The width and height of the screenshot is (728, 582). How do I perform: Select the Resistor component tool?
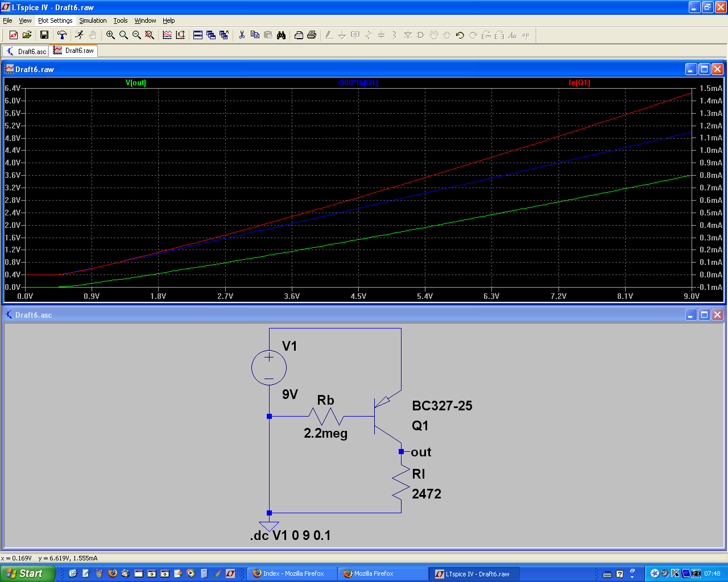(x=369, y=35)
